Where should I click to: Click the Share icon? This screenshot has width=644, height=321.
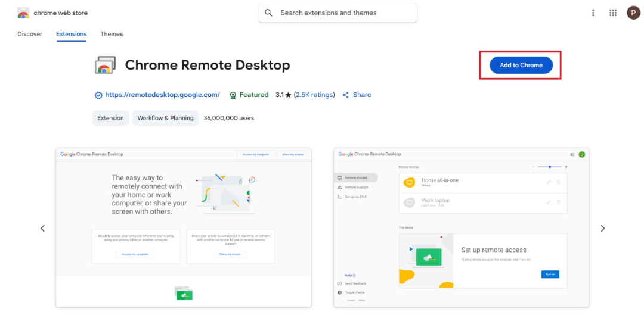pos(346,95)
